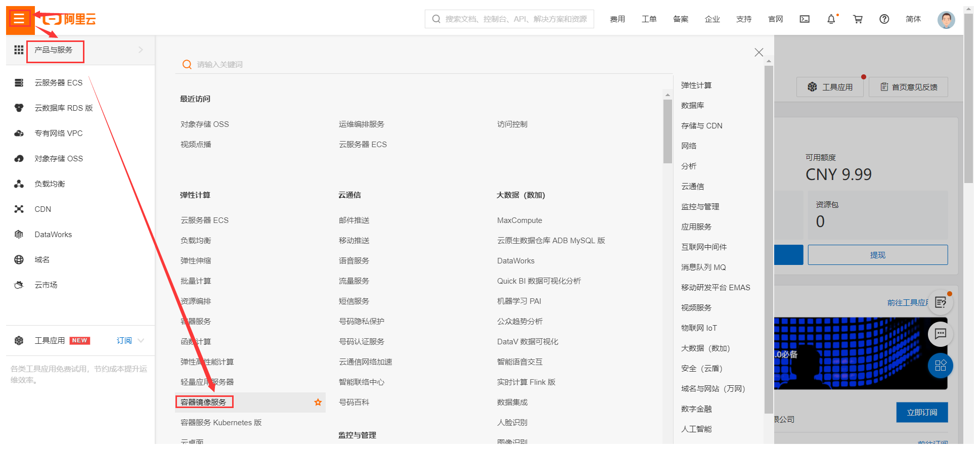Close the products panel with X

[x=759, y=52]
